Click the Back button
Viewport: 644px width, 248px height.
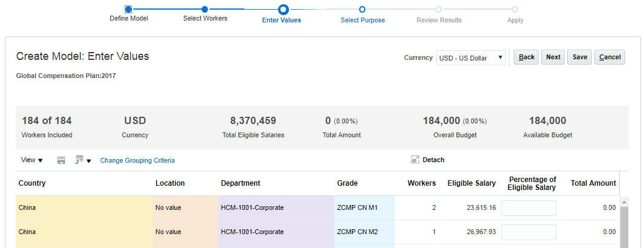[x=526, y=57]
